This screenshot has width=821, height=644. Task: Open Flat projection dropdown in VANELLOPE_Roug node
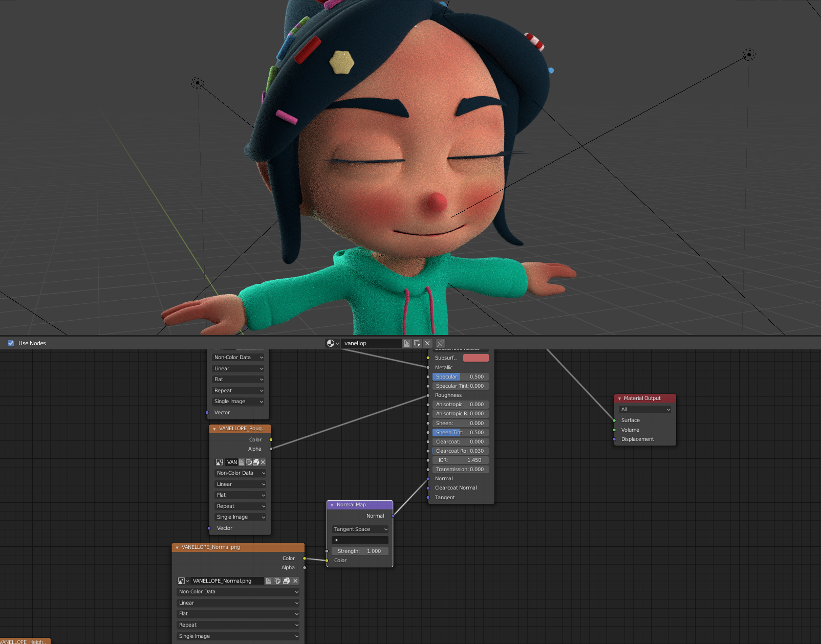point(240,495)
